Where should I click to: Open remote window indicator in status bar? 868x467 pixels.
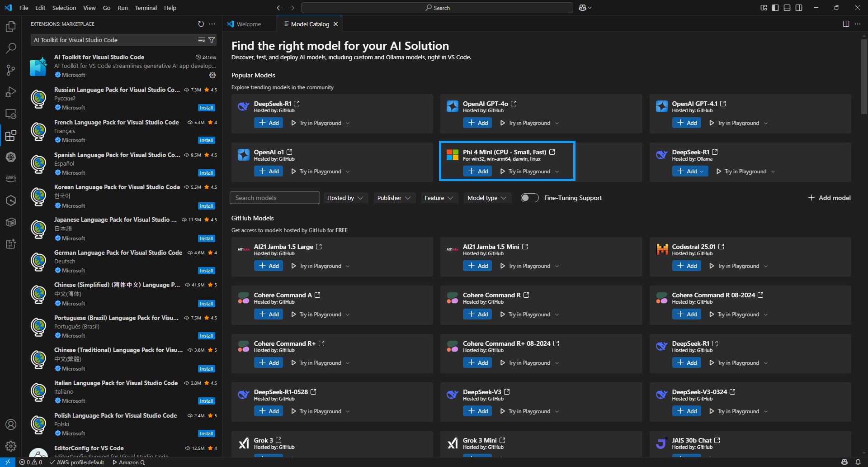8,462
